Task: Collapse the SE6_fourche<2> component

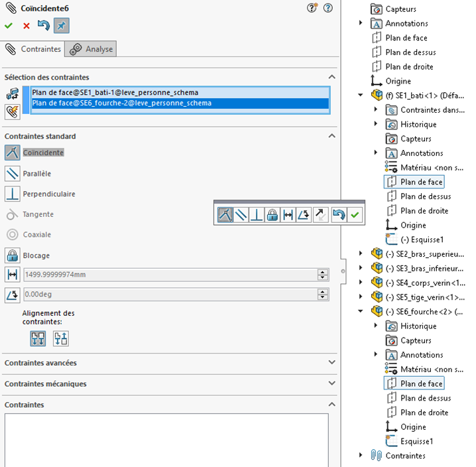Action: click(x=361, y=311)
